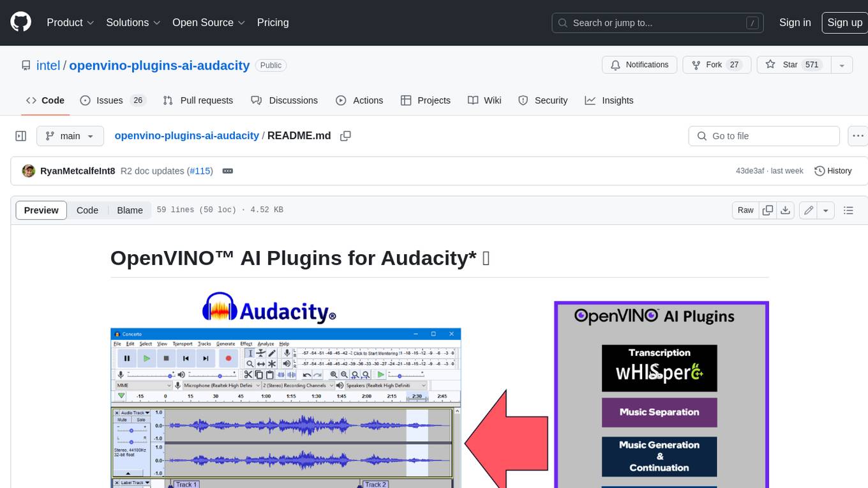
Task: Open more edit options dropdown
Action: click(826, 210)
